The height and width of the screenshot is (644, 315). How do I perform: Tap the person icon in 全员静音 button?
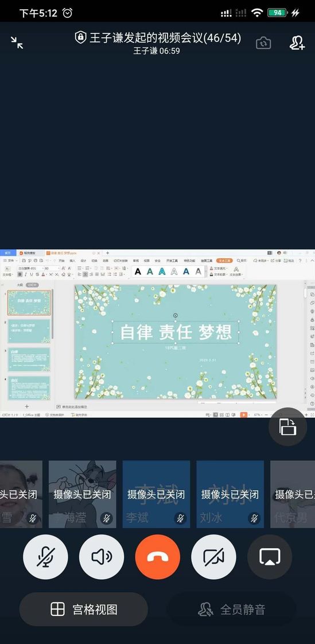pyautogui.click(x=205, y=609)
